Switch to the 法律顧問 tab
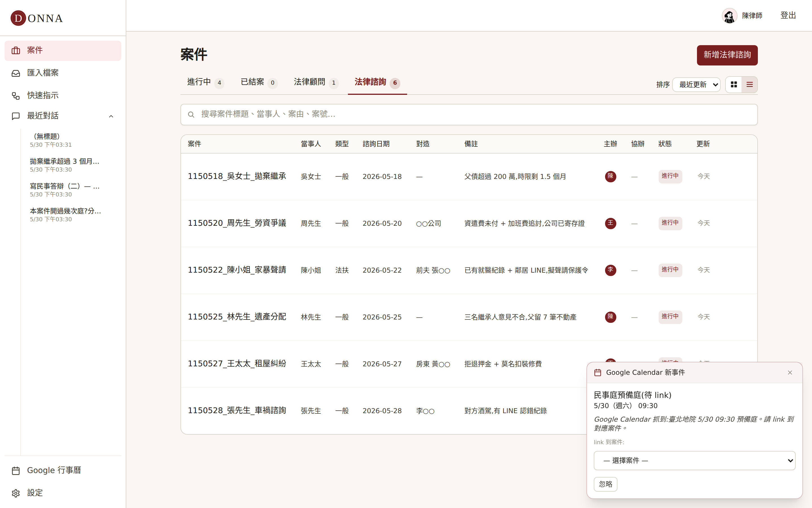This screenshot has height=508, width=812. pyautogui.click(x=316, y=82)
